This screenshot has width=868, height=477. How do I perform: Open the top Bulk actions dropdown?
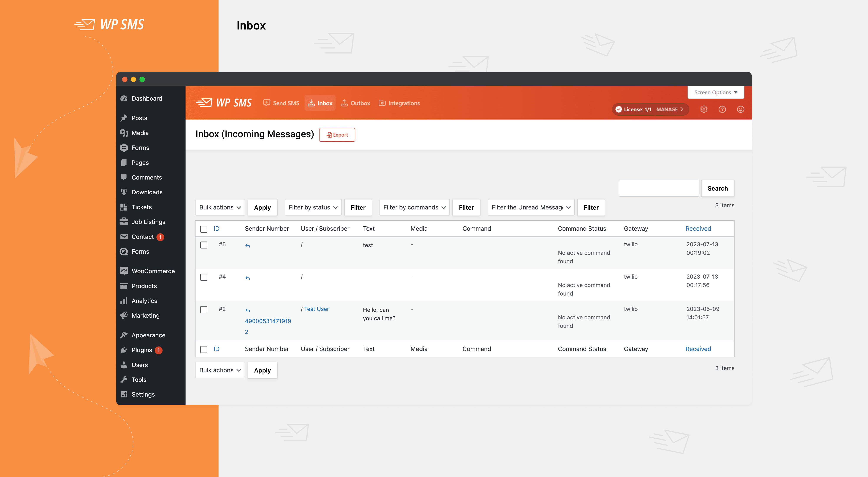point(220,207)
